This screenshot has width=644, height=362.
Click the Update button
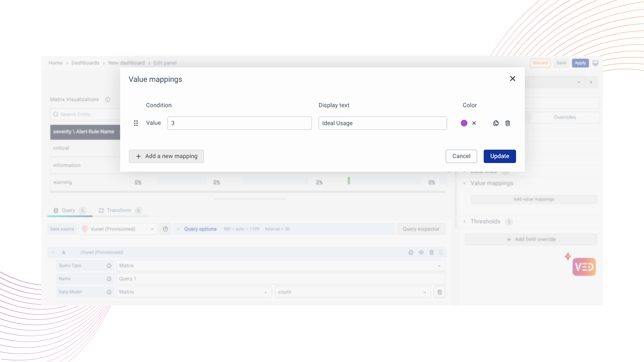[499, 156]
